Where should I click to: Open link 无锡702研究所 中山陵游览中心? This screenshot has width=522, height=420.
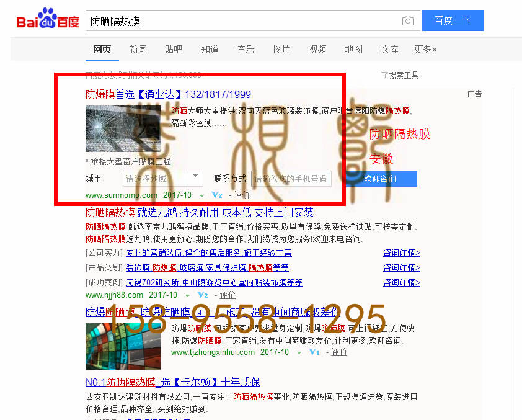click(x=214, y=282)
